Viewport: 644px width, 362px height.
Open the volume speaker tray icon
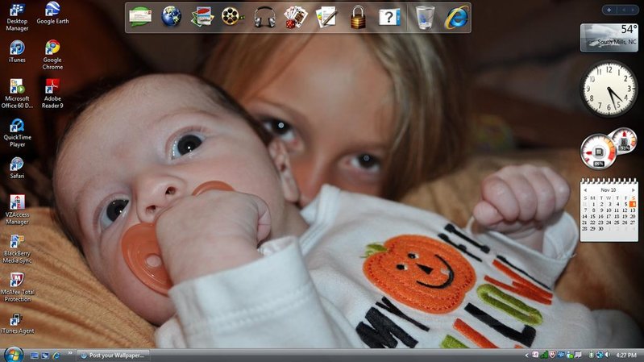coord(608,355)
